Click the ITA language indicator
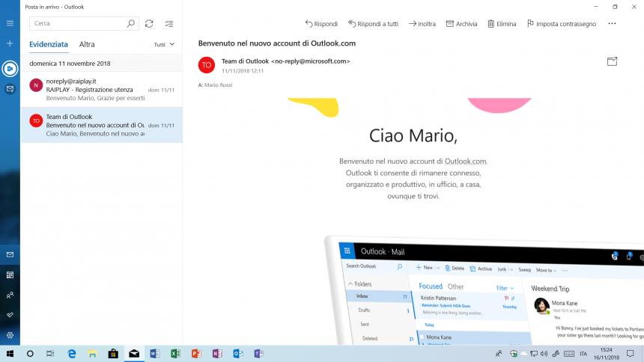The width and height of the screenshot is (644, 362). 583,354
